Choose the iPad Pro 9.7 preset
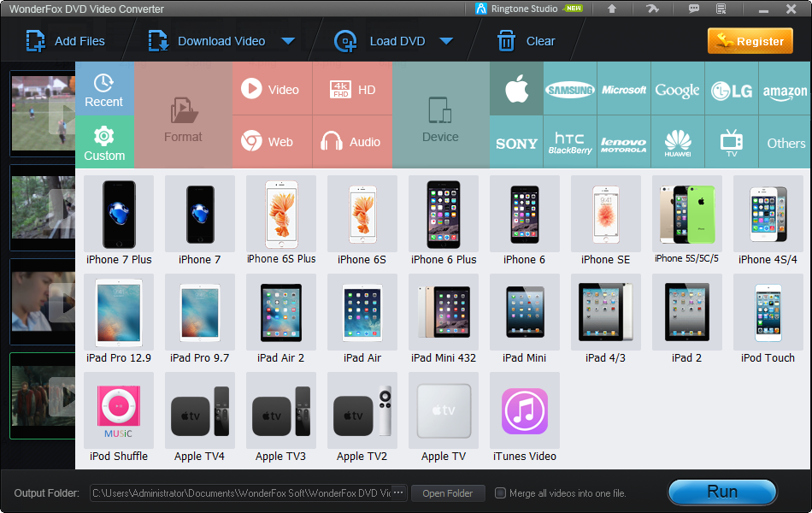The width and height of the screenshot is (812, 513). [x=200, y=320]
